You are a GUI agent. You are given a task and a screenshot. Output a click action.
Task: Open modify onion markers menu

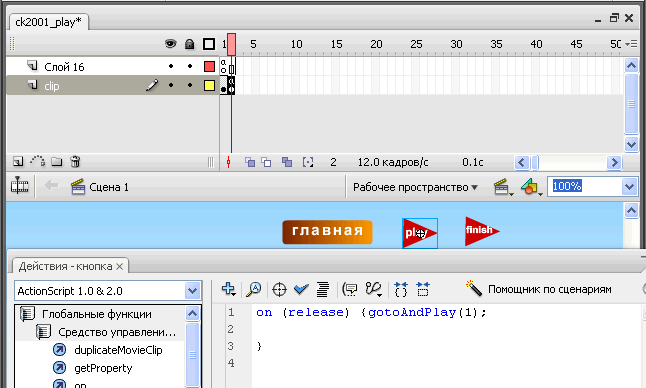tap(308, 162)
